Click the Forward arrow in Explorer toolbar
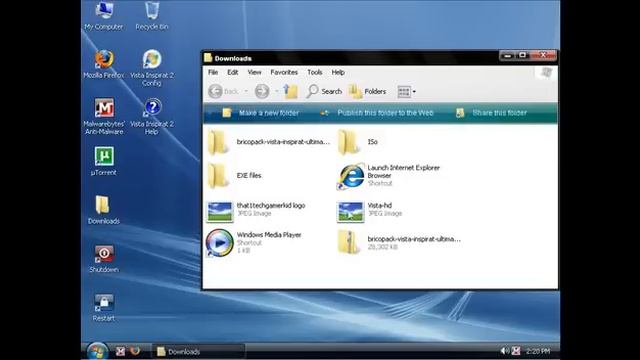 pyautogui.click(x=262, y=91)
